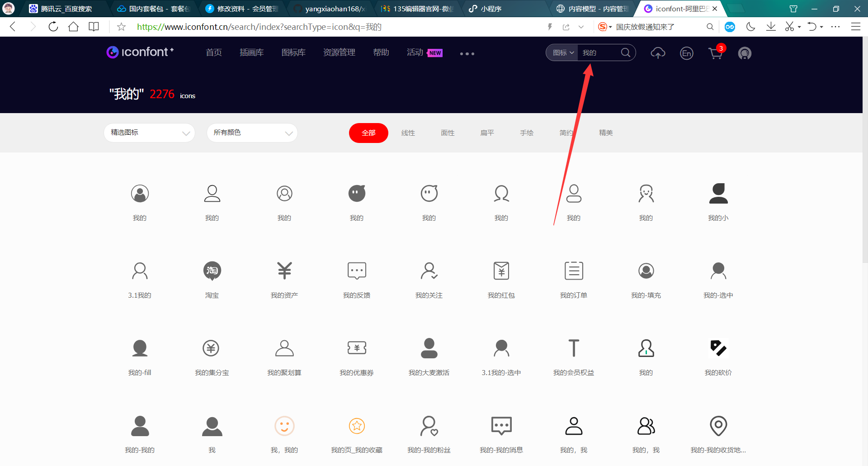The image size is (868, 466).
Task: Click the 我的订单 document icon
Action: tap(573, 271)
